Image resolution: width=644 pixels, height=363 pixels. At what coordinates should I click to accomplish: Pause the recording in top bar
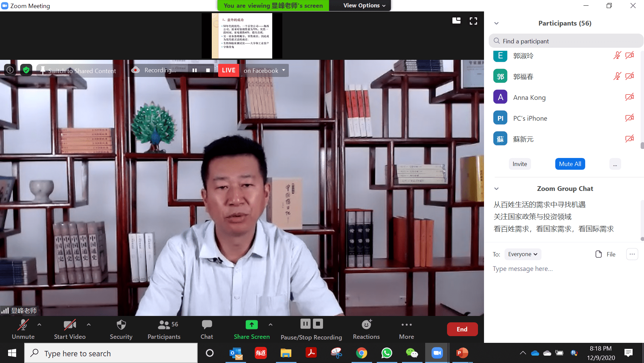tap(194, 70)
